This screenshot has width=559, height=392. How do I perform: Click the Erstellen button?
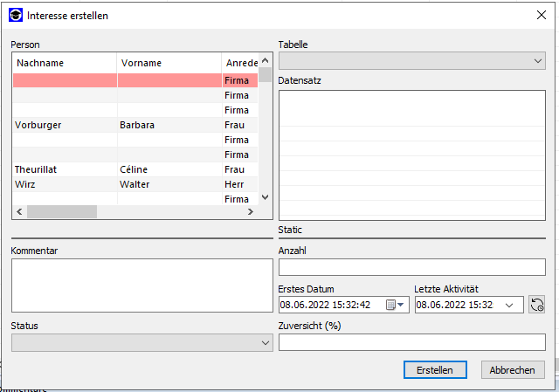pos(435,370)
